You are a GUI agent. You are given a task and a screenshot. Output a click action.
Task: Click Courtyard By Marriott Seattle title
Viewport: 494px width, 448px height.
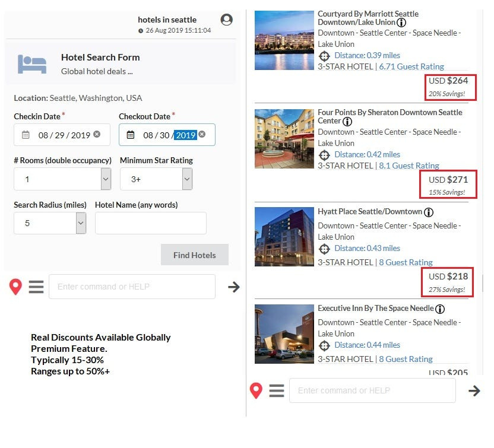(x=368, y=18)
